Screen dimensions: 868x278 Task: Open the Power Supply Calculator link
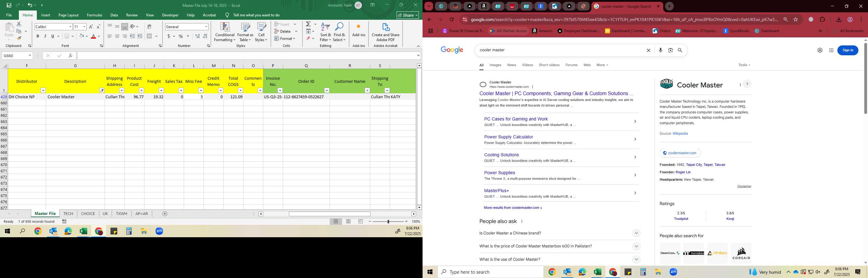[509, 137]
